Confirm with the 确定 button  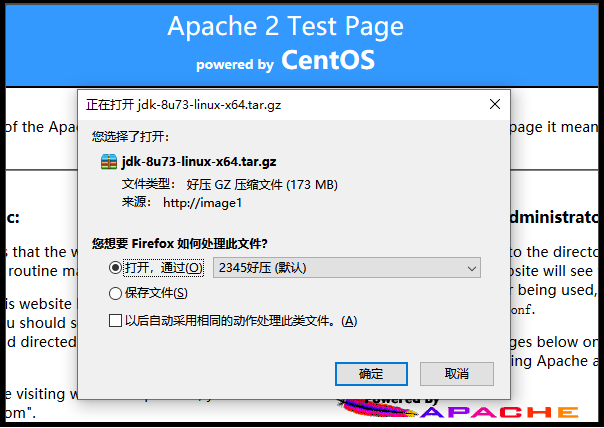tap(371, 374)
